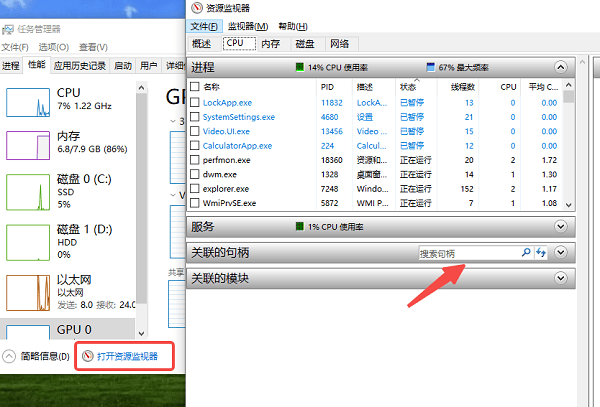Sort processes by the PID column header

tap(334, 87)
